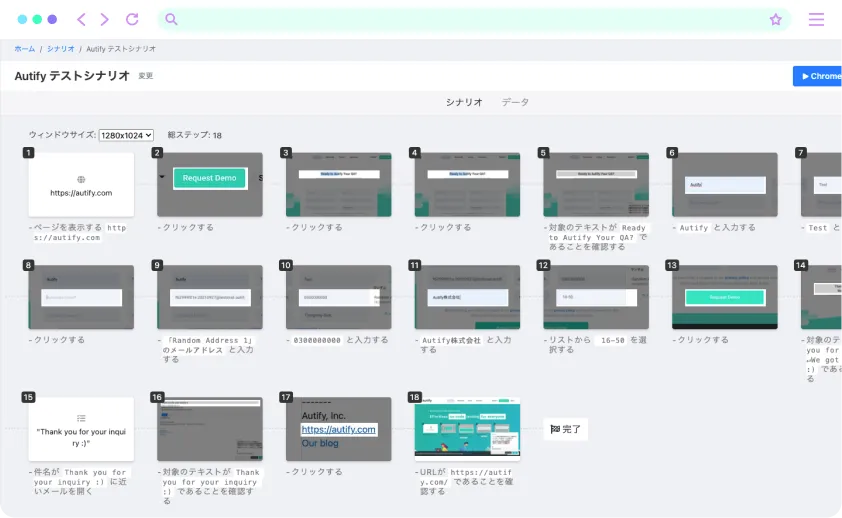Reload the page with the refresh icon

[132, 19]
